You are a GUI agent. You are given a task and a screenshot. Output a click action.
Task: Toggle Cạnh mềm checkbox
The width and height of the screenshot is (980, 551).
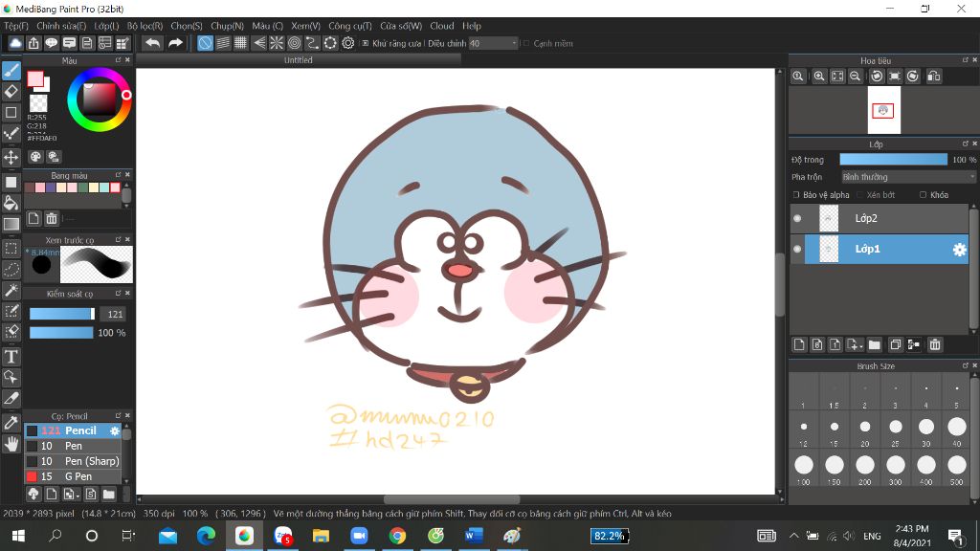pos(526,43)
